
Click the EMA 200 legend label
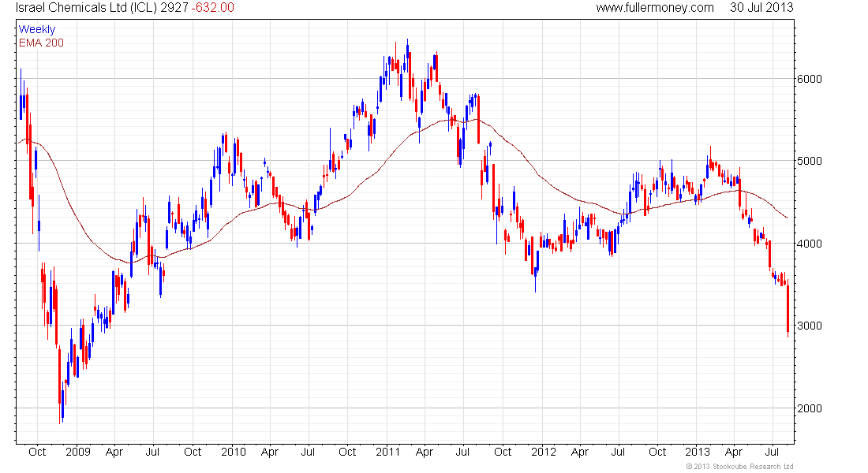[x=41, y=43]
